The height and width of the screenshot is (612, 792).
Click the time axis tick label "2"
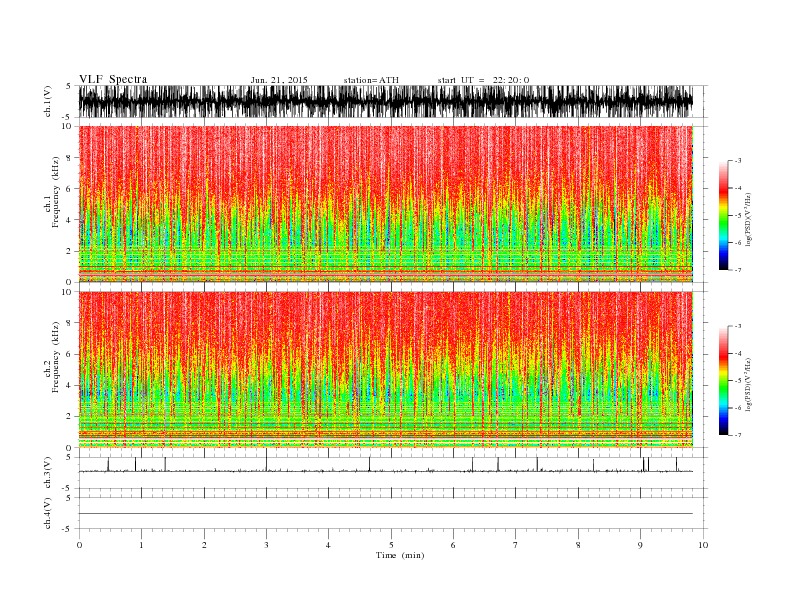(x=204, y=545)
